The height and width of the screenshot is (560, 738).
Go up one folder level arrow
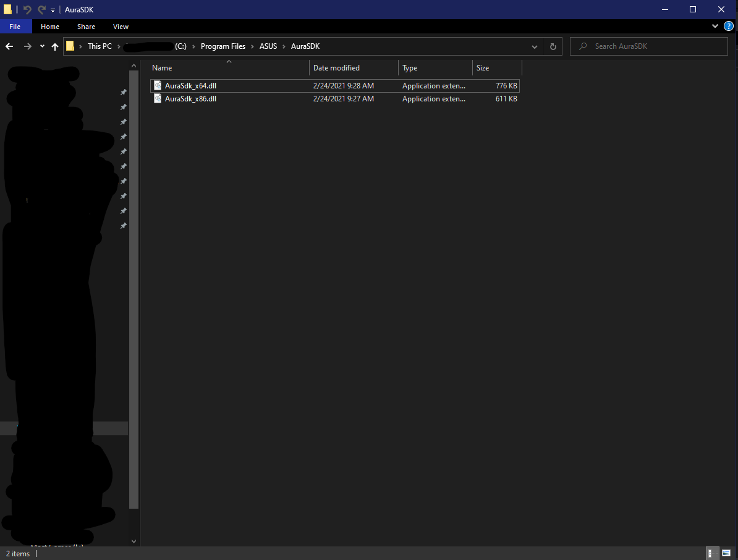tap(54, 46)
